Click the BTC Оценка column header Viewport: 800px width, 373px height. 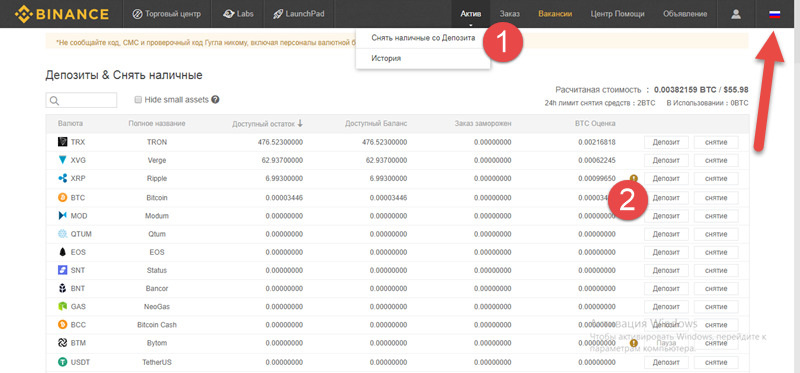click(x=595, y=123)
